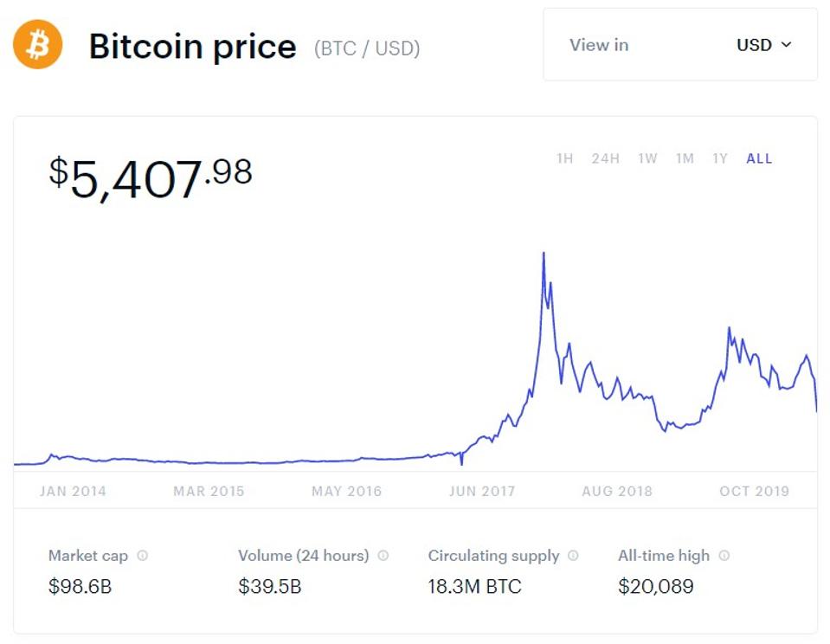Click the JUN 2017 label on the timeline
Screen dimensions: 830x644
(x=481, y=491)
